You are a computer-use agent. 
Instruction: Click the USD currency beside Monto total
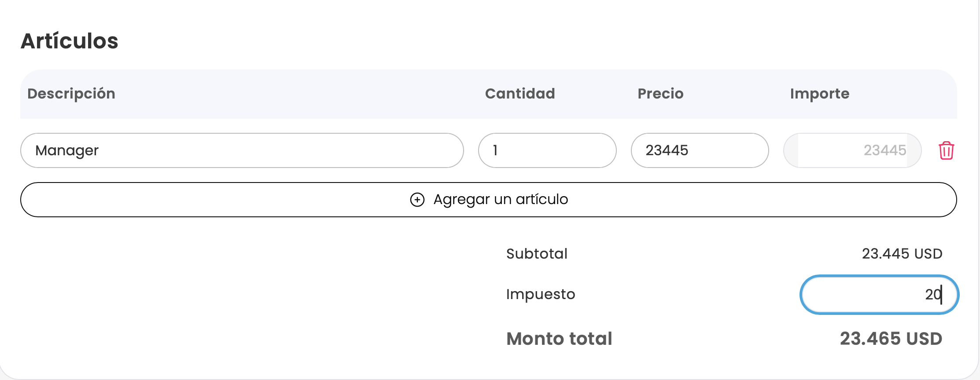(x=924, y=339)
